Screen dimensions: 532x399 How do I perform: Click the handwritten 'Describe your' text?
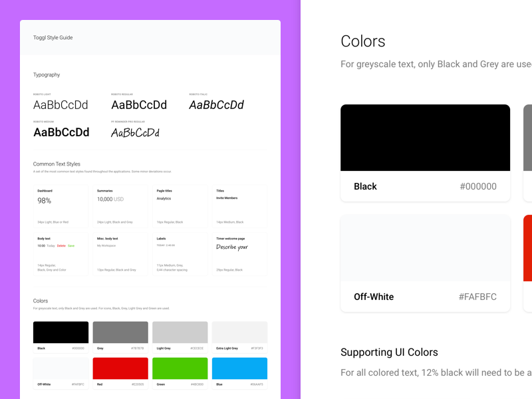(232, 247)
